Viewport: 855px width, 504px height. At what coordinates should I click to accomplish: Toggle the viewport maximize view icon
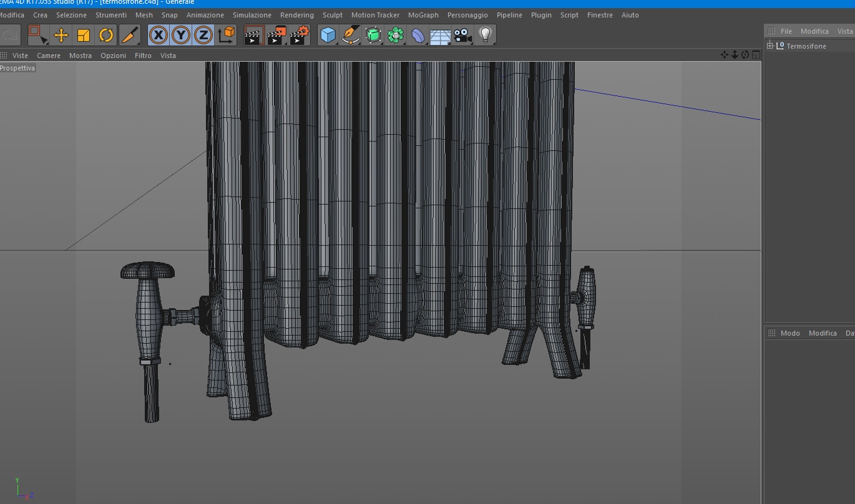point(756,55)
